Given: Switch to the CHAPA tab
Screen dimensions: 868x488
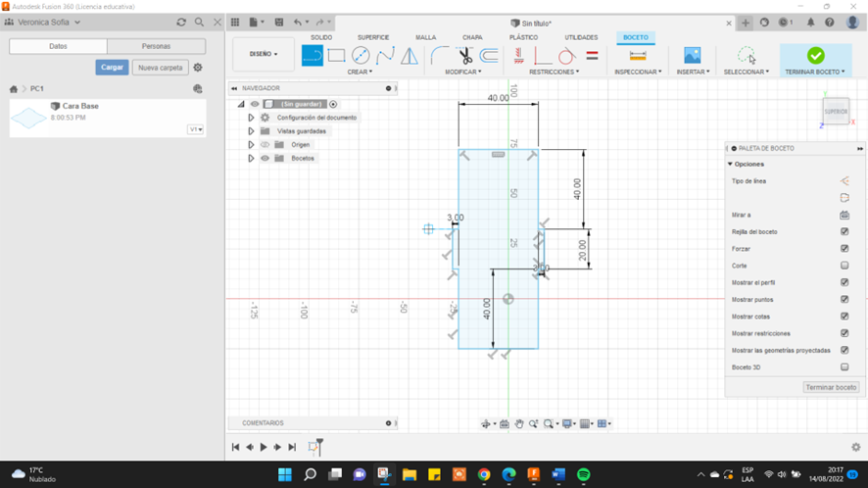Looking at the screenshot, I should tap(472, 37).
